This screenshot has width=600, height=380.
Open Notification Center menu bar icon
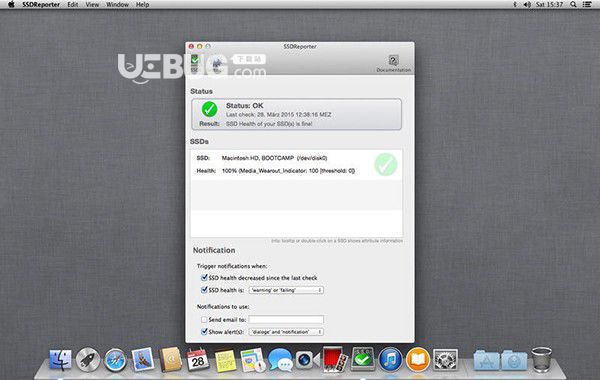587,5
